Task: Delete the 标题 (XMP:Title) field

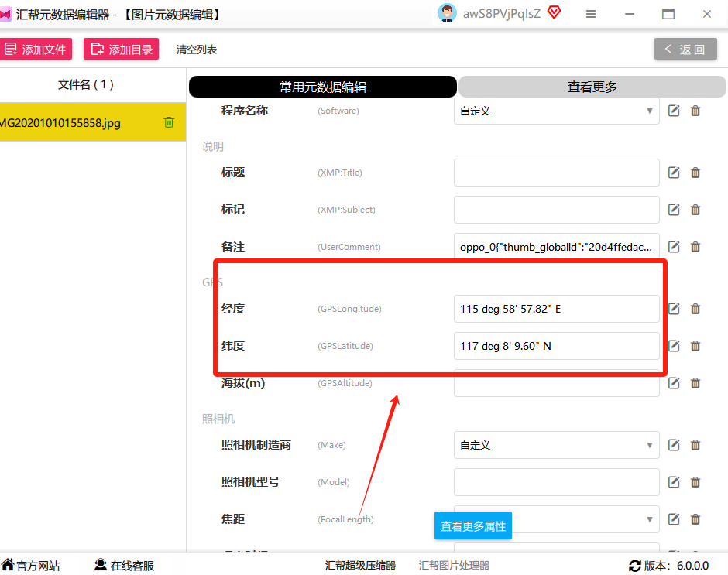Action: tap(695, 173)
